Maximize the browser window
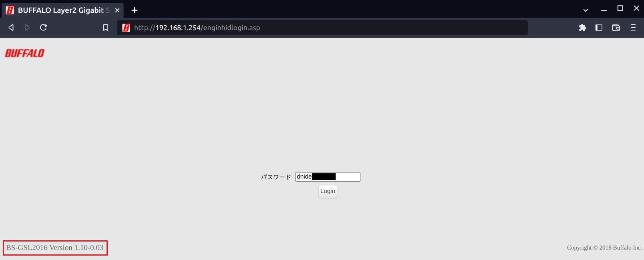 (620, 8)
